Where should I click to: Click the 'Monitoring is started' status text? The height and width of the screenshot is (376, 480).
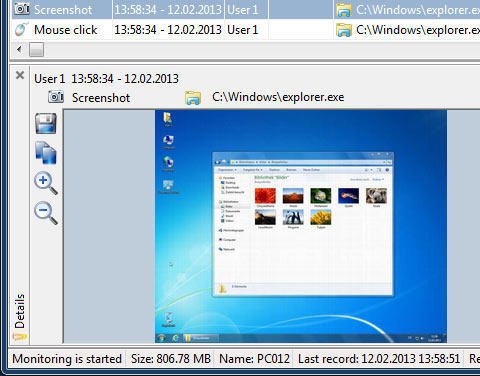(x=67, y=359)
